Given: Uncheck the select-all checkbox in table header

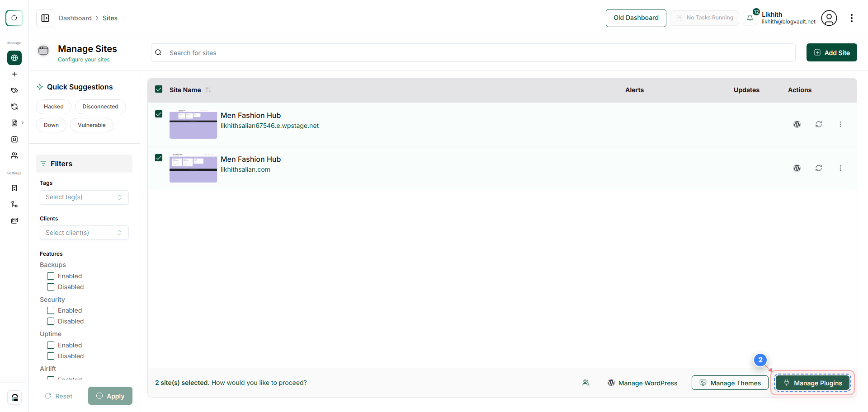Looking at the screenshot, I should 159,89.
